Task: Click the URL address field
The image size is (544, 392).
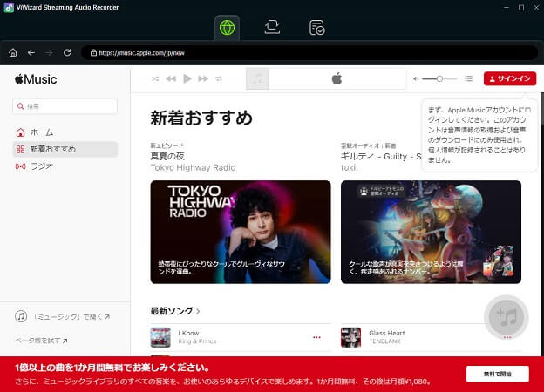Action: point(309,52)
